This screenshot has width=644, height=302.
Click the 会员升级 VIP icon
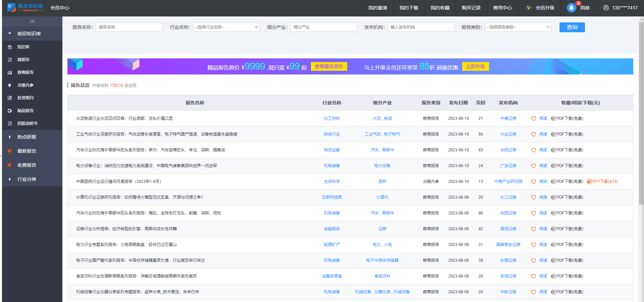[x=529, y=8]
